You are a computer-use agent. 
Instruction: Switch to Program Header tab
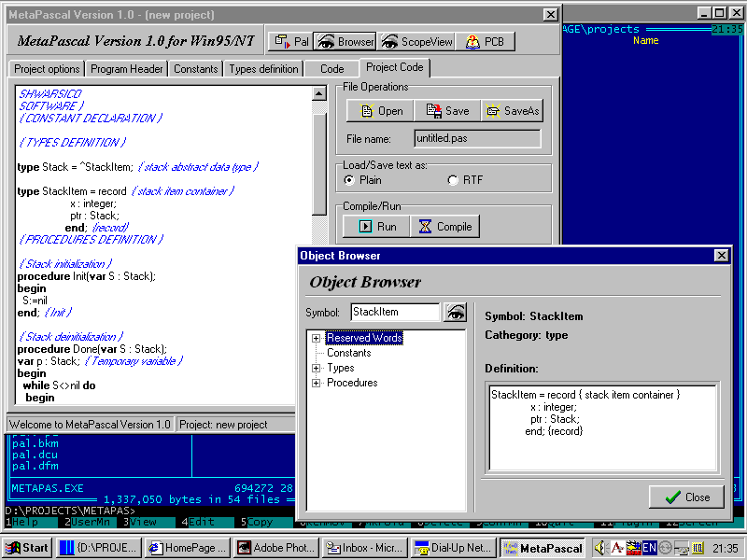127,69
